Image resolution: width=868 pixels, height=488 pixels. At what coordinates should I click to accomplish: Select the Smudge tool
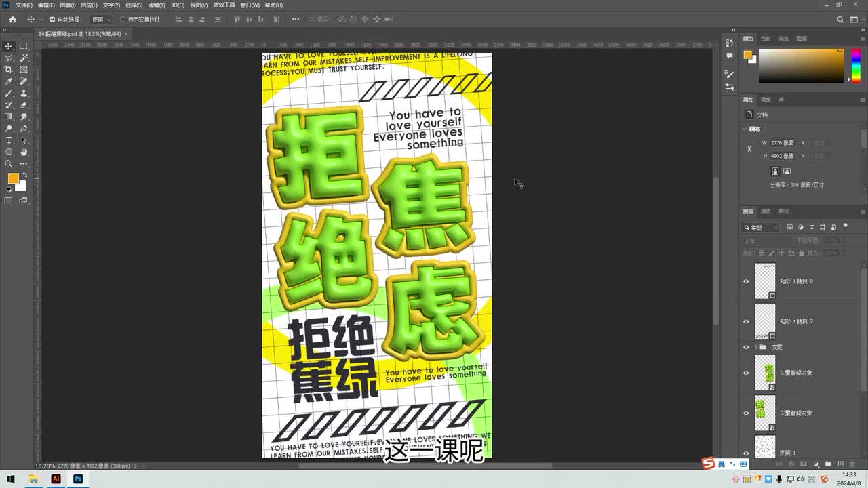click(24, 117)
